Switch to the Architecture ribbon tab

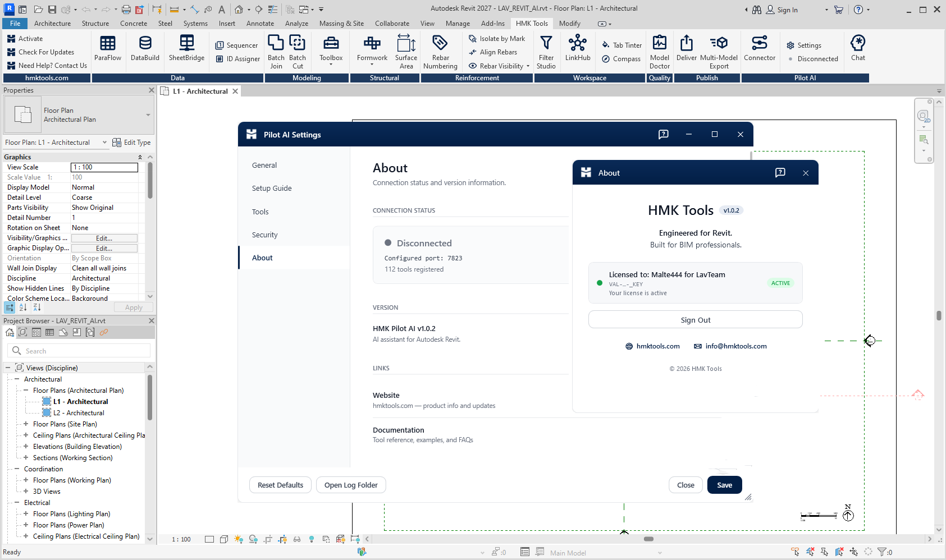click(x=52, y=24)
